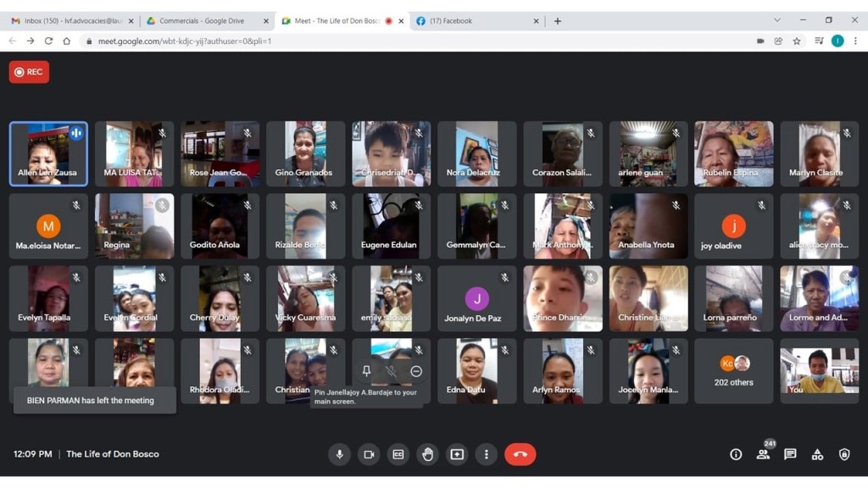Toggle the camera button in the call bar
The width and height of the screenshot is (868, 488).
coord(369,454)
